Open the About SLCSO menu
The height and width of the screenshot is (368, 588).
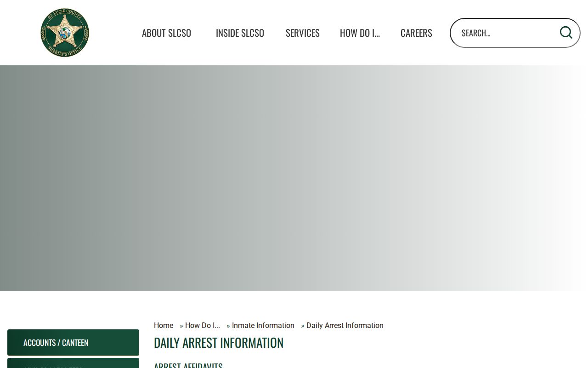coord(166,33)
